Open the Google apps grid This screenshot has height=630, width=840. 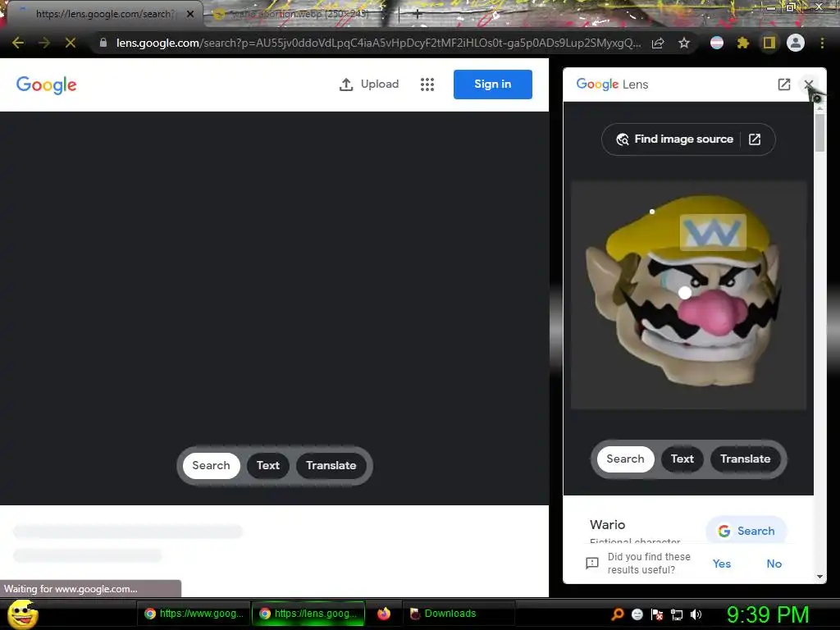[427, 84]
